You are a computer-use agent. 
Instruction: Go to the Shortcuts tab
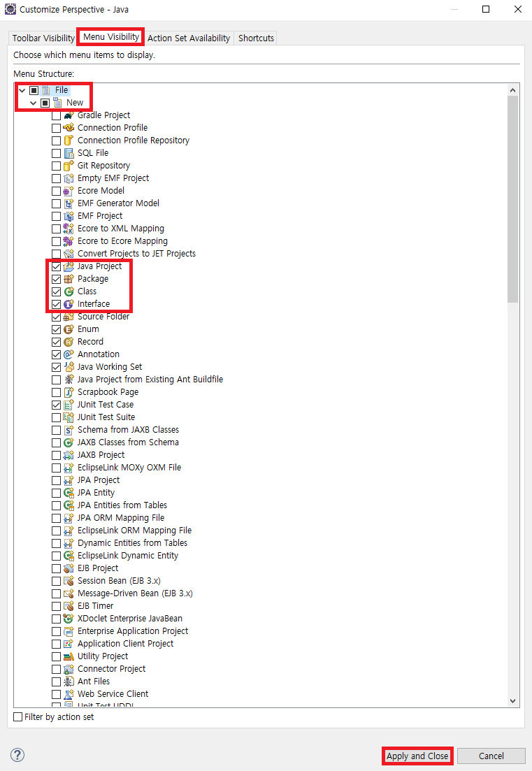[x=256, y=38]
